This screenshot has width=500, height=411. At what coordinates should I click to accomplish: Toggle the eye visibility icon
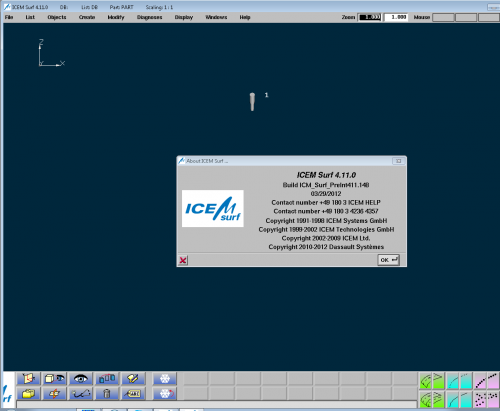click(81, 379)
